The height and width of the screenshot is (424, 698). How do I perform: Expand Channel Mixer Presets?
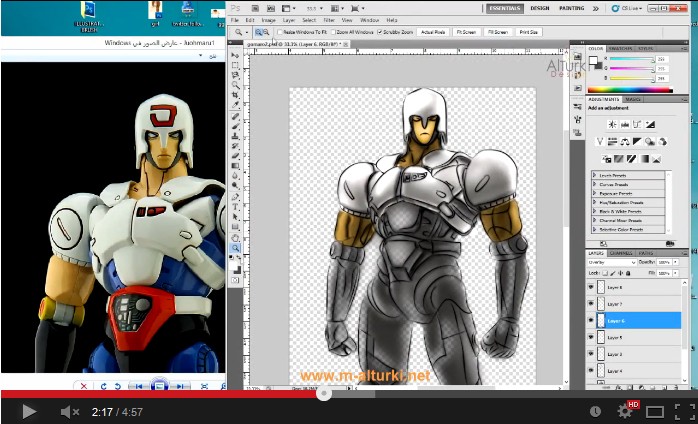(594, 220)
